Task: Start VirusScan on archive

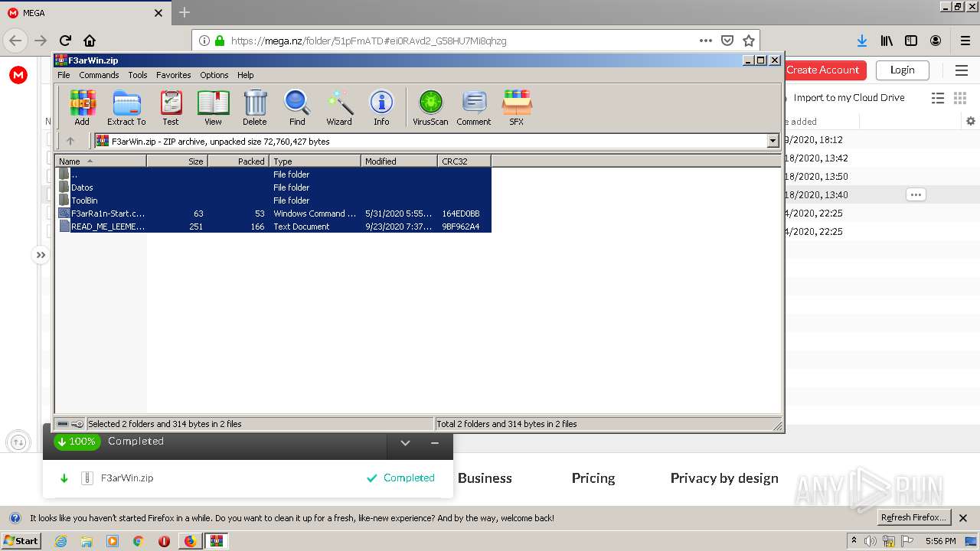Action: click(x=430, y=107)
